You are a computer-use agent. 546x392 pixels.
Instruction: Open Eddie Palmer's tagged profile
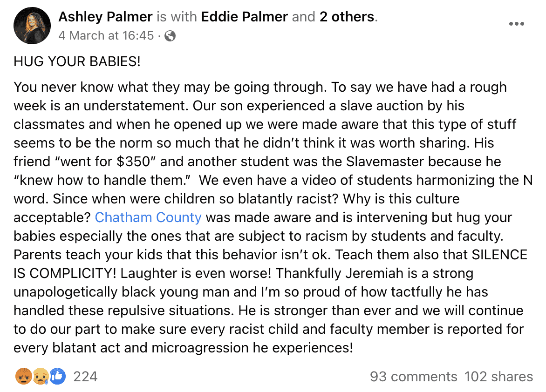point(245,17)
